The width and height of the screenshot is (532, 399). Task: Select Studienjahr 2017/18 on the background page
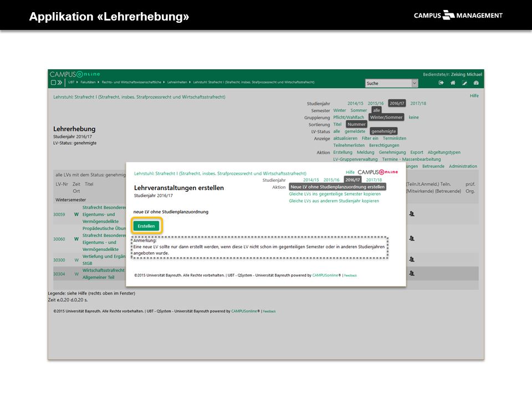click(x=418, y=103)
